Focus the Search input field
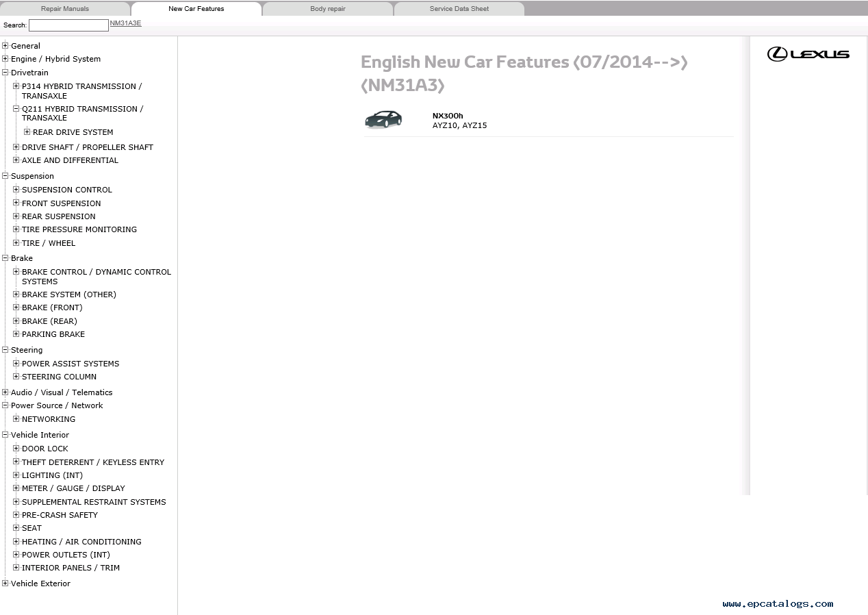 pyautogui.click(x=68, y=25)
